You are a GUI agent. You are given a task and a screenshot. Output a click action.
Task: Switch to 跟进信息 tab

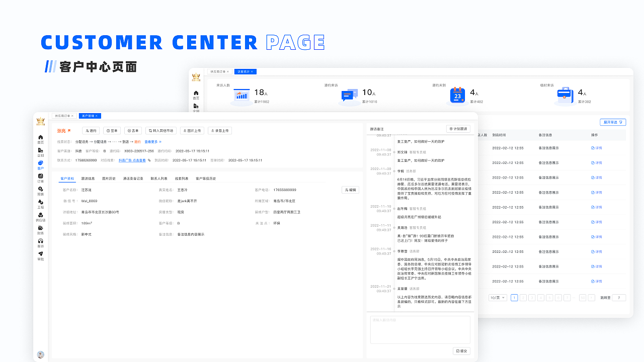pyautogui.click(x=88, y=178)
